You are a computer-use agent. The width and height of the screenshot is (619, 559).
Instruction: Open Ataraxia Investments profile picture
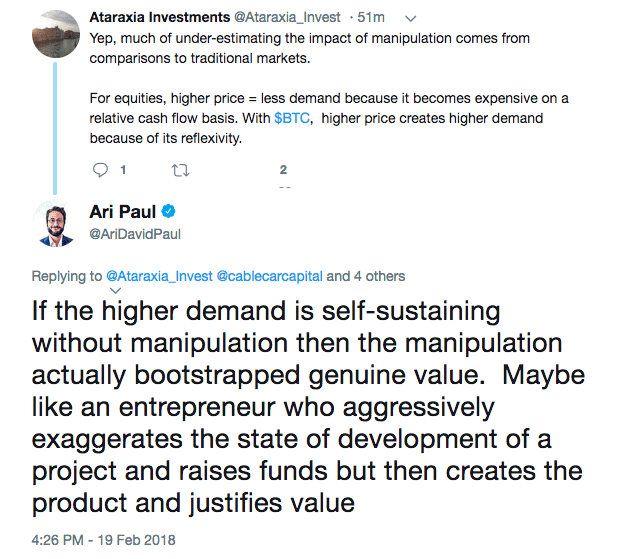pyautogui.click(x=58, y=34)
